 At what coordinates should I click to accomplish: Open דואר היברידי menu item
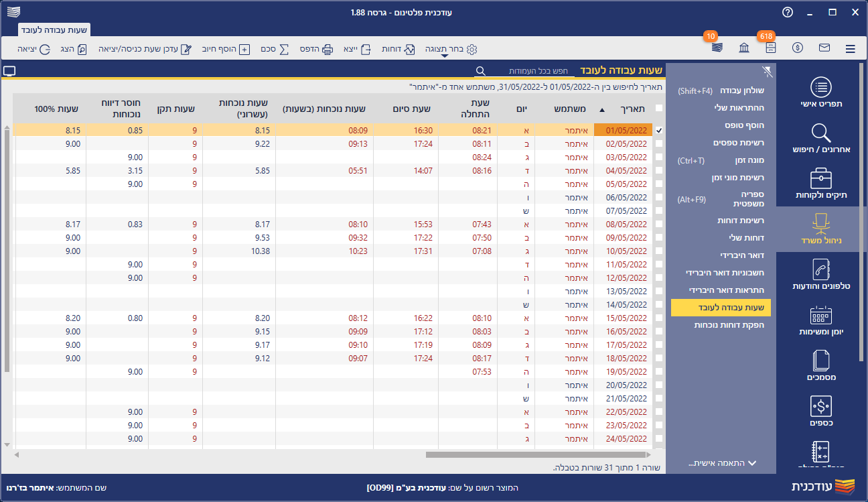(721, 255)
